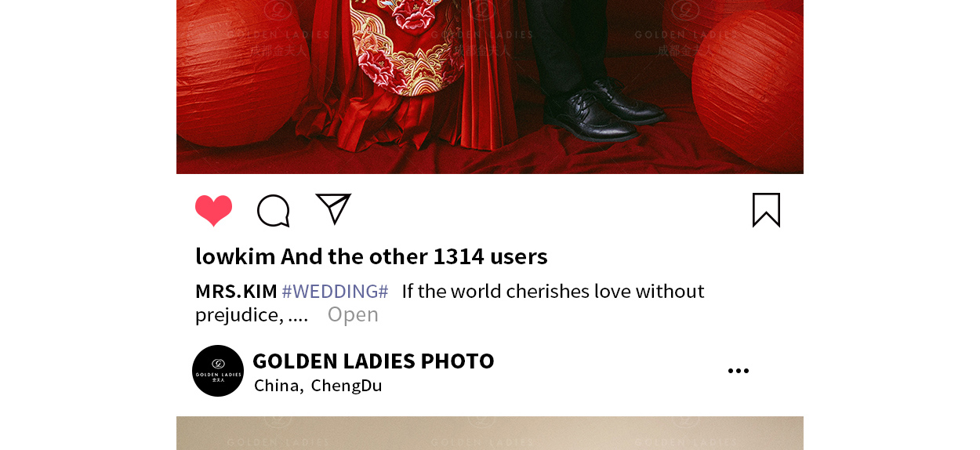This screenshot has width=980, height=450.
Task: Open the Golden Ladies round profile avatar
Action: coord(218,371)
